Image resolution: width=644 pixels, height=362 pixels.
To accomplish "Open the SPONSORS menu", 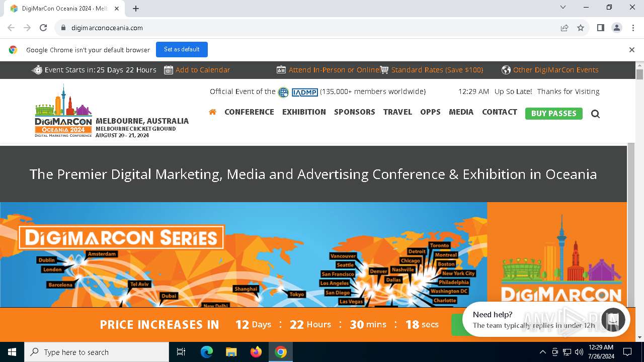I will coord(355,112).
